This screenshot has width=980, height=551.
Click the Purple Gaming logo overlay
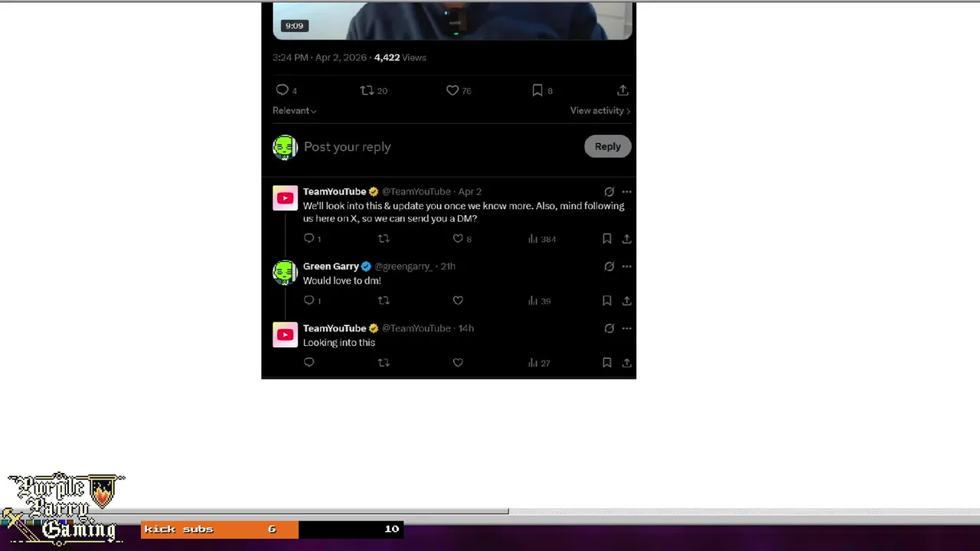64,509
